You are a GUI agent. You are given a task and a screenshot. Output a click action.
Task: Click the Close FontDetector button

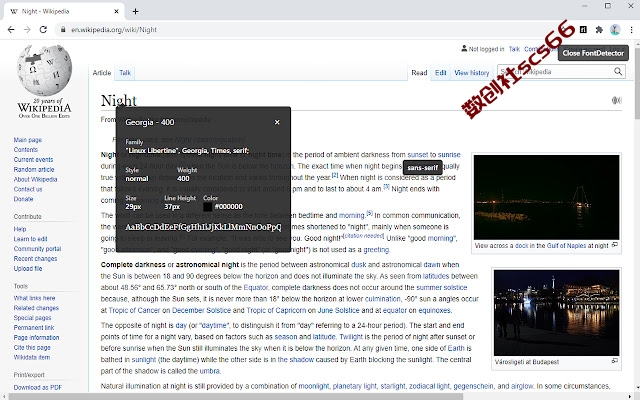(593, 53)
